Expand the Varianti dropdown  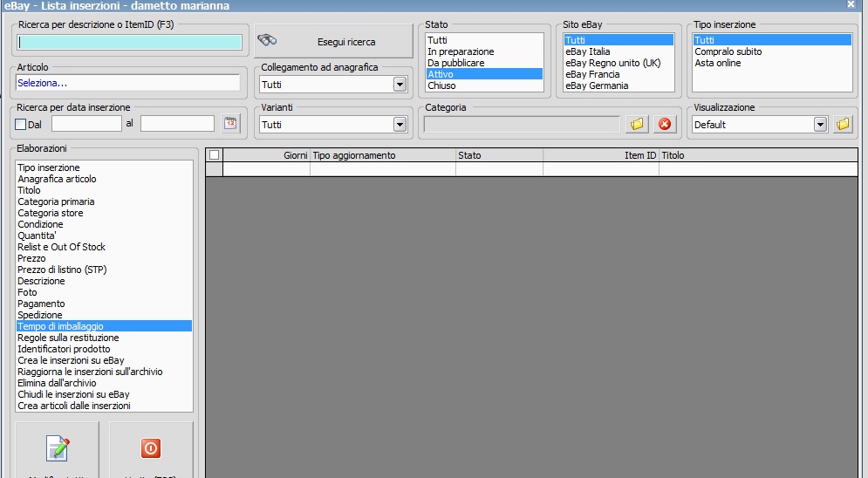point(400,125)
